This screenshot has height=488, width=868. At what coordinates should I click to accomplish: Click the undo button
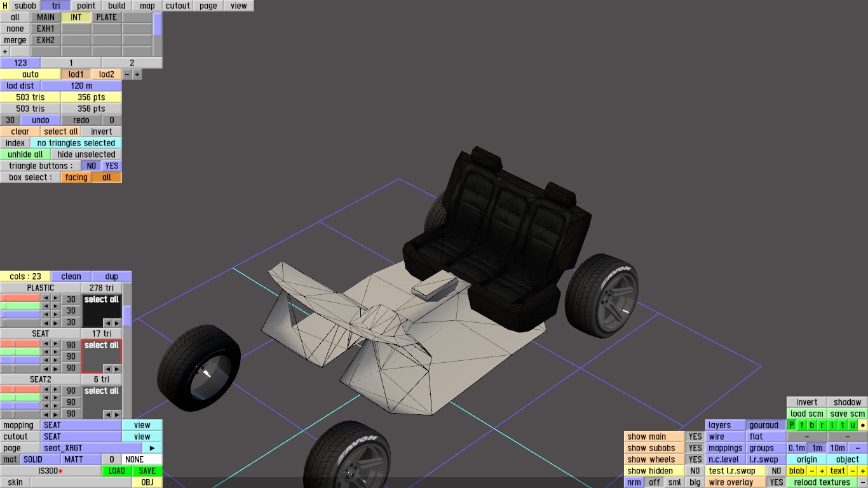(41, 120)
